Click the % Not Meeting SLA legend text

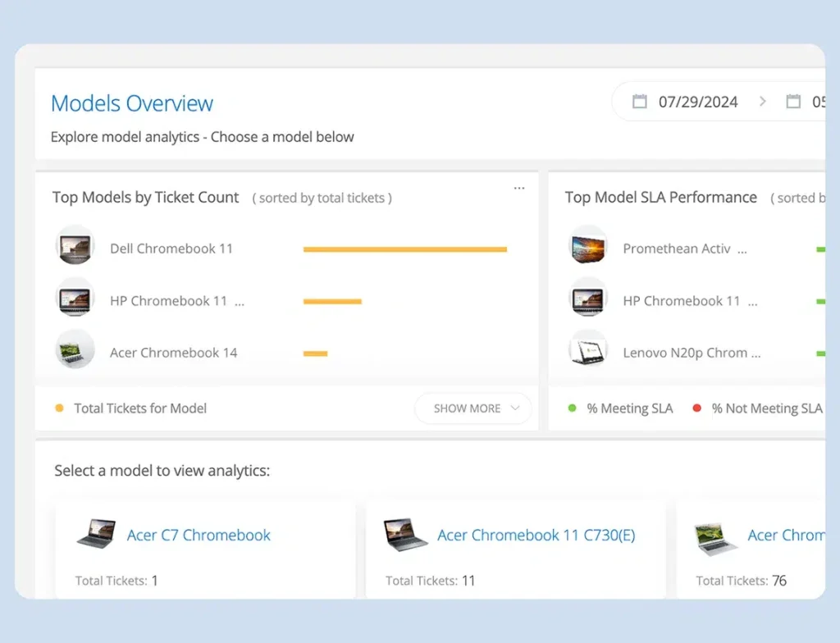point(767,408)
